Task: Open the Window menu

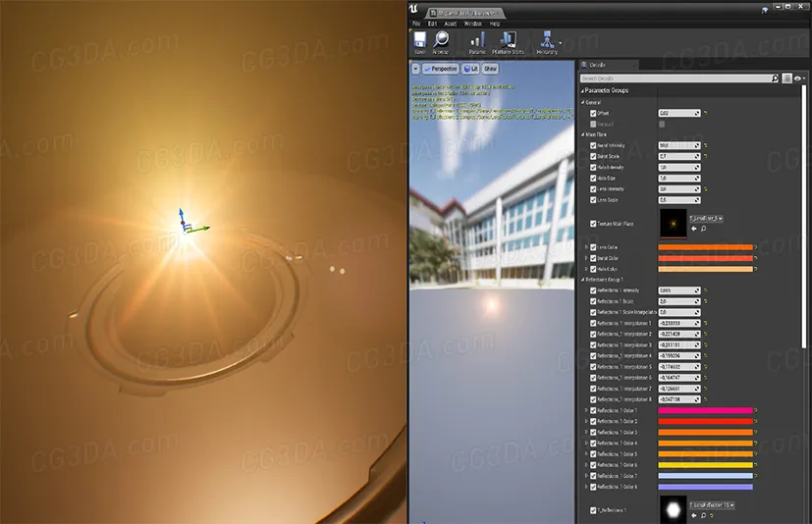Action: pos(473,24)
